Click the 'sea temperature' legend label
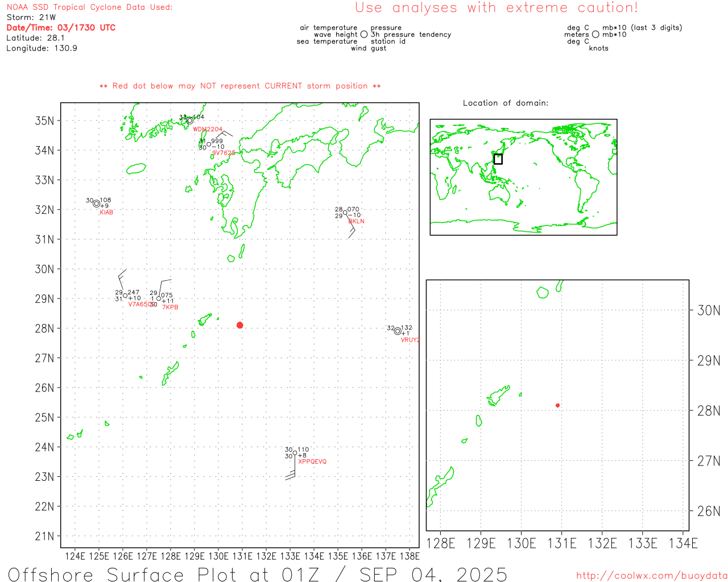728x582 pixels. 327,41
